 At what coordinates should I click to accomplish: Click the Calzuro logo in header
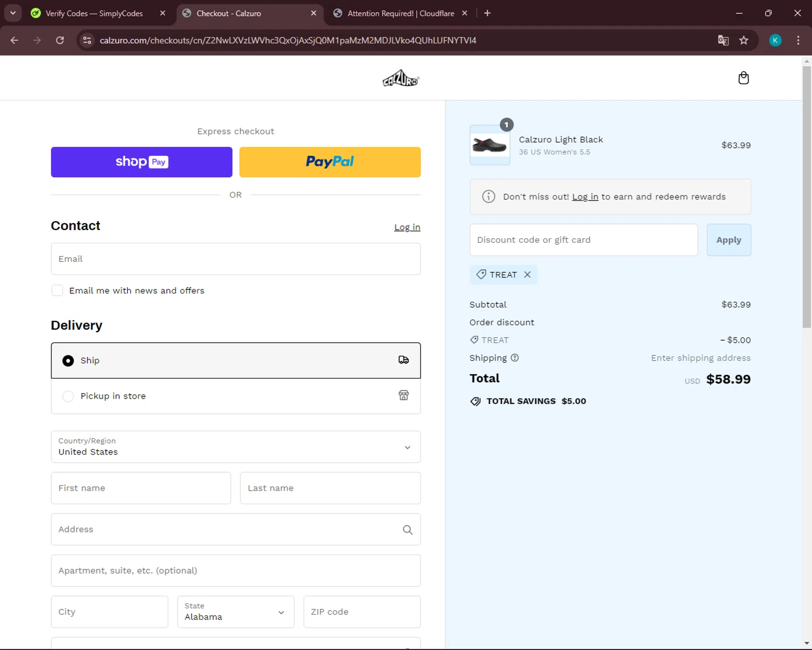tap(401, 79)
